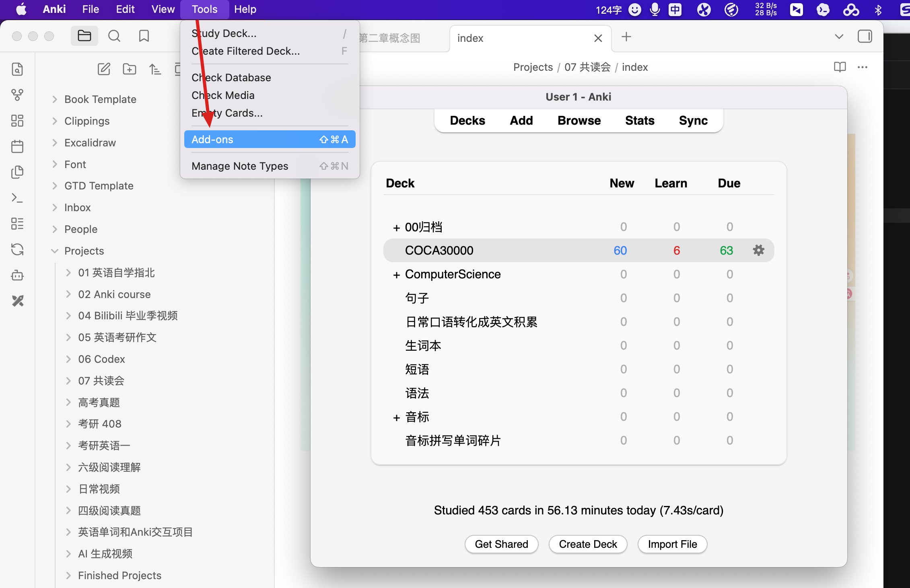
Task: Click Add in the Anki toolbar
Action: 521,120
